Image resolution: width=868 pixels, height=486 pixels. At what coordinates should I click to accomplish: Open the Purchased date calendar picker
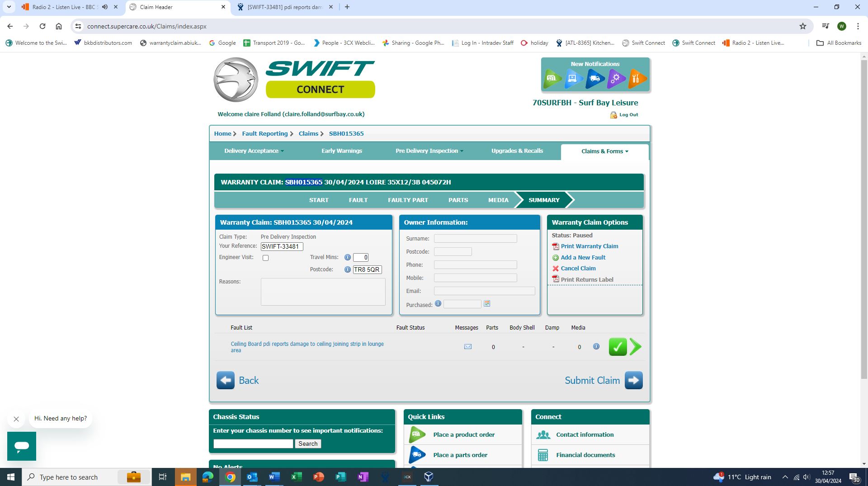[487, 304]
